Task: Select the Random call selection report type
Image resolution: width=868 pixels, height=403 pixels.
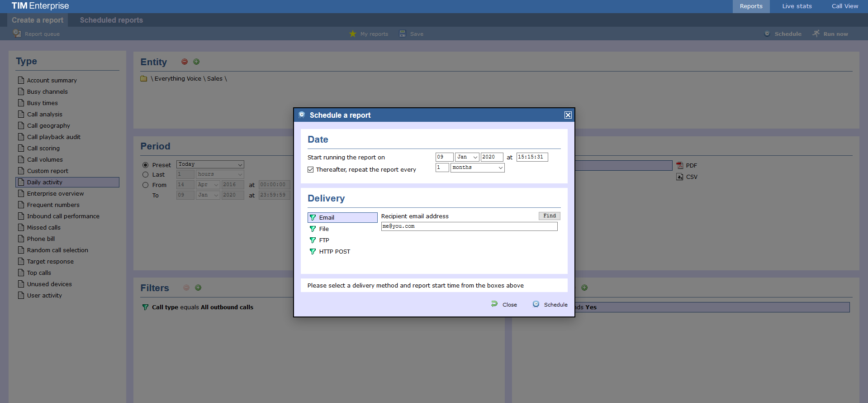Action: 57,250
